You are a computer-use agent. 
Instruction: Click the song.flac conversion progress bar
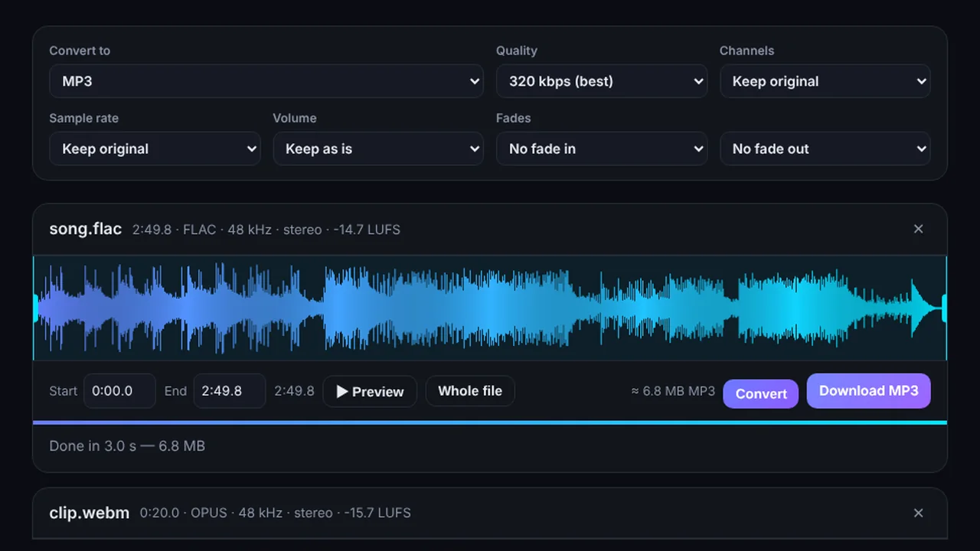click(x=490, y=422)
